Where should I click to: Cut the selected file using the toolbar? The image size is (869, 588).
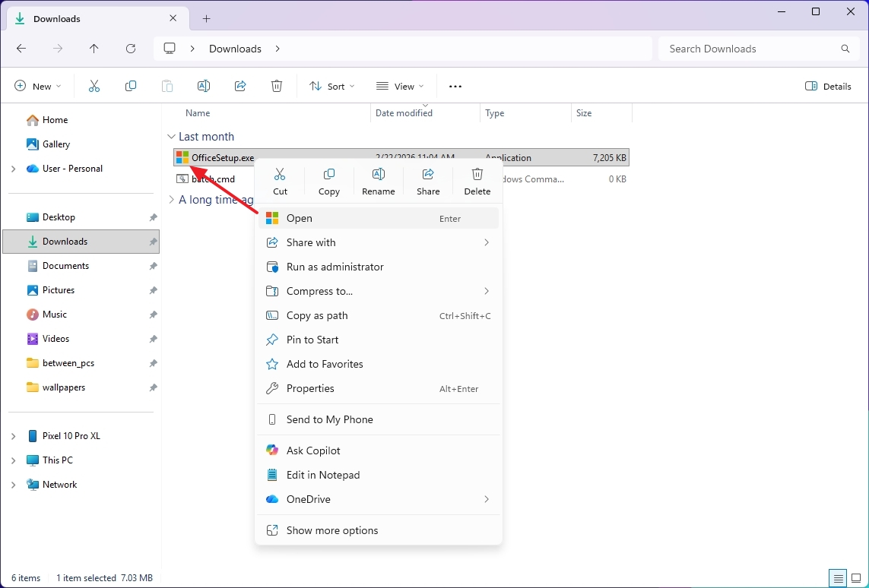point(94,85)
